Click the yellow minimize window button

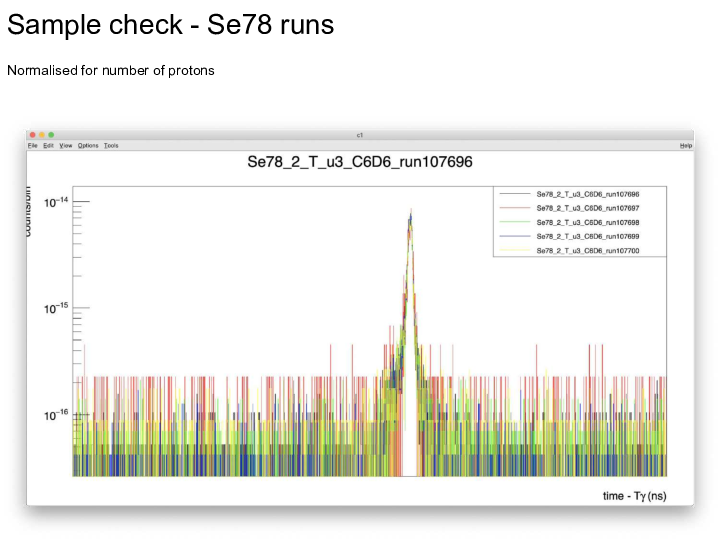coord(41,134)
